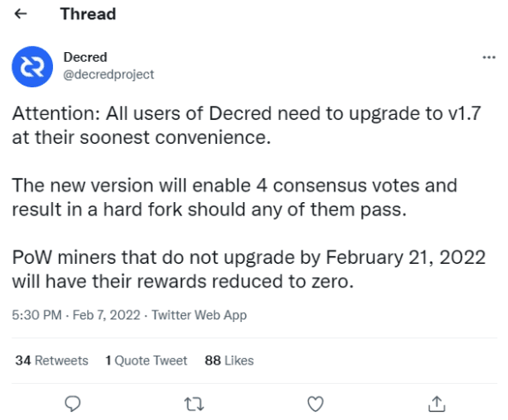Click the text mentioning February 21, 2022
This screenshot has width=508, height=420.
(249, 269)
